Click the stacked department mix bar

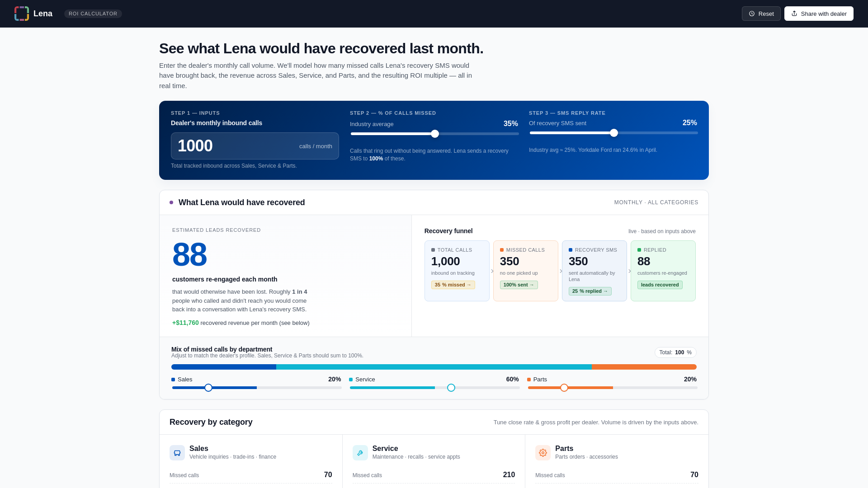pyautogui.click(x=434, y=367)
